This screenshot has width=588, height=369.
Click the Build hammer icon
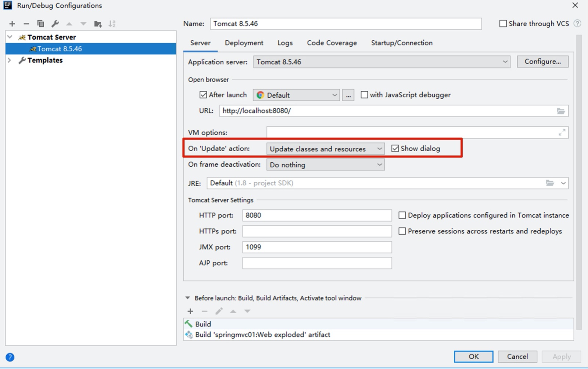[x=189, y=324]
